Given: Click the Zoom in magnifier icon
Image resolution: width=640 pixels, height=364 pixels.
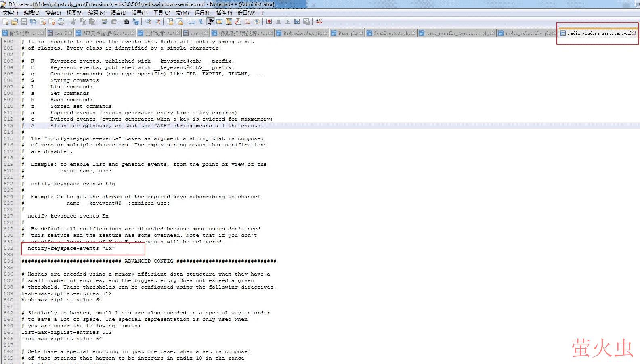Looking at the screenshot, I should 148,21.
